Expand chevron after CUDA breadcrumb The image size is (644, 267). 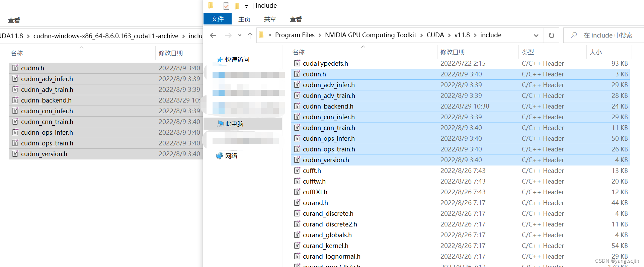[449, 35]
